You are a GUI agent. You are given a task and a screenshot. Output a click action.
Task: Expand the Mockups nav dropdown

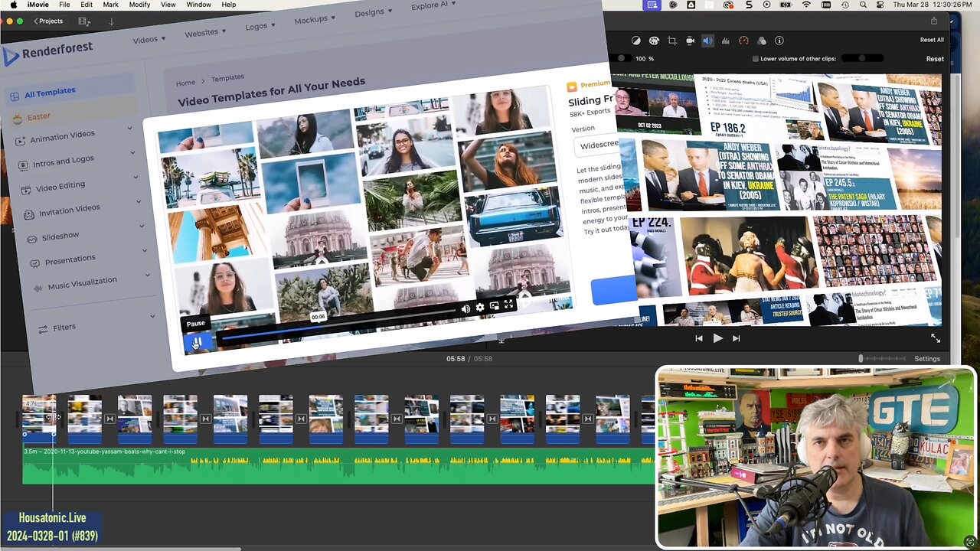click(315, 19)
